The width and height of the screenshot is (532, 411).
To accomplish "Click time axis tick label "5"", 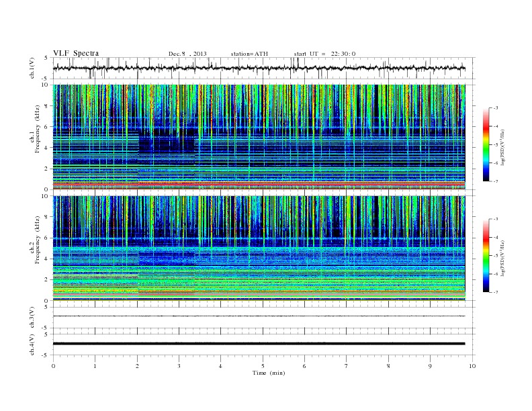I will coord(263,366).
